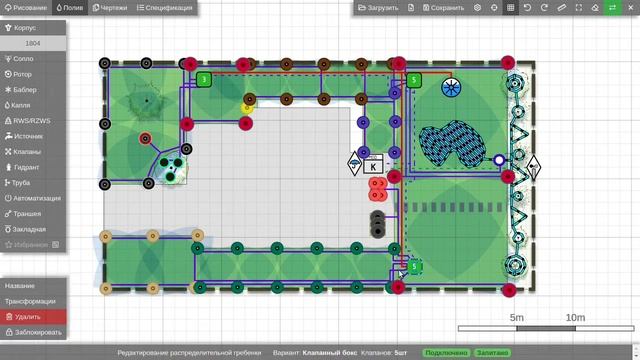Open the Полив tab
The width and height of the screenshot is (640, 360).
point(70,8)
